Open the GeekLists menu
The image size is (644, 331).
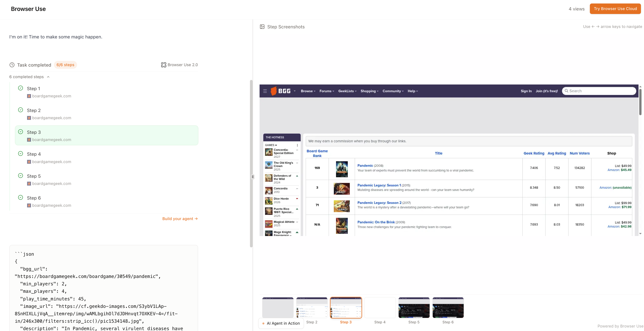(x=347, y=91)
